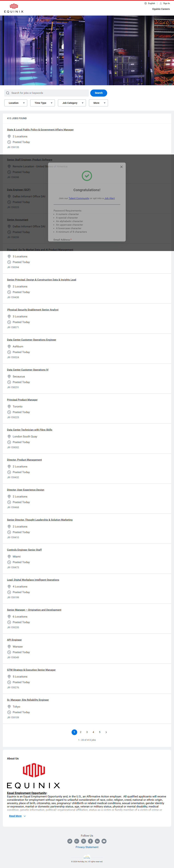Close the Congratulations dialog
The image size is (174, 868).
[121, 167]
